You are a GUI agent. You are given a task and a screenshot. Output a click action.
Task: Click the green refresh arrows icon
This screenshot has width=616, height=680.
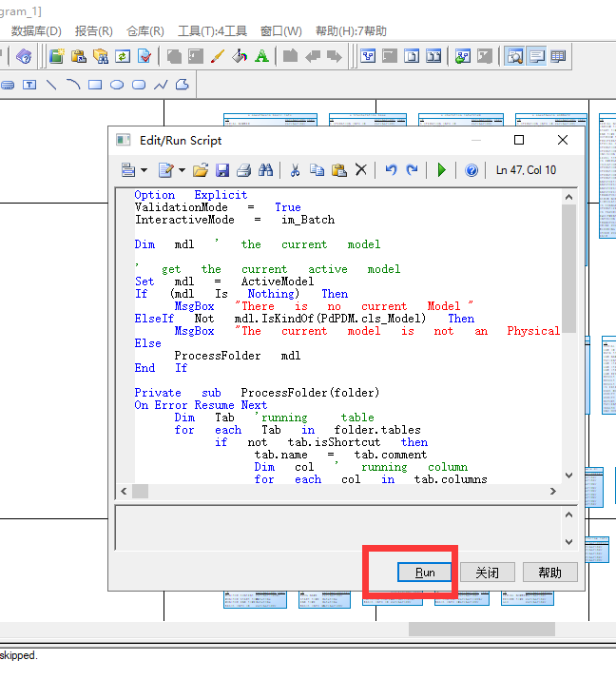(123, 56)
